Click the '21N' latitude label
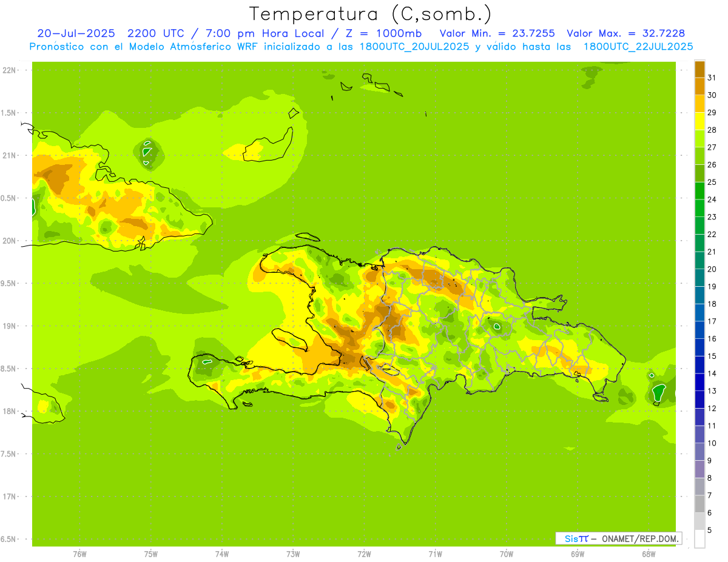Image resolution: width=728 pixels, height=562 pixels. pyautogui.click(x=8, y=156)
